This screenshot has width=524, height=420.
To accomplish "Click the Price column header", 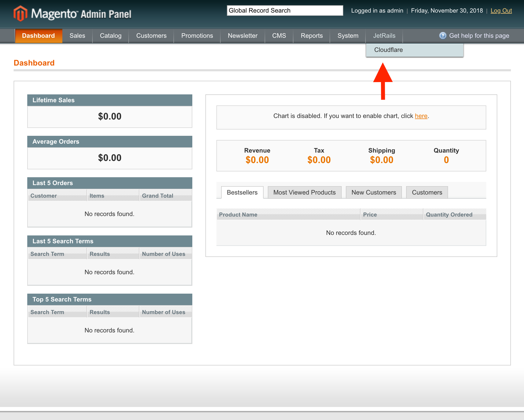I will click(x=392, y=214).
